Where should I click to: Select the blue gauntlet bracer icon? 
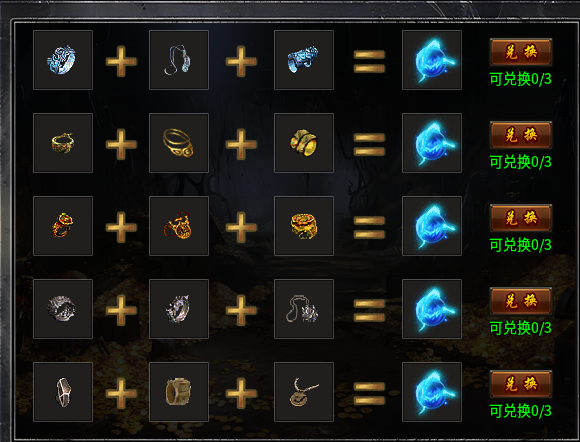(x=304, y=60)
